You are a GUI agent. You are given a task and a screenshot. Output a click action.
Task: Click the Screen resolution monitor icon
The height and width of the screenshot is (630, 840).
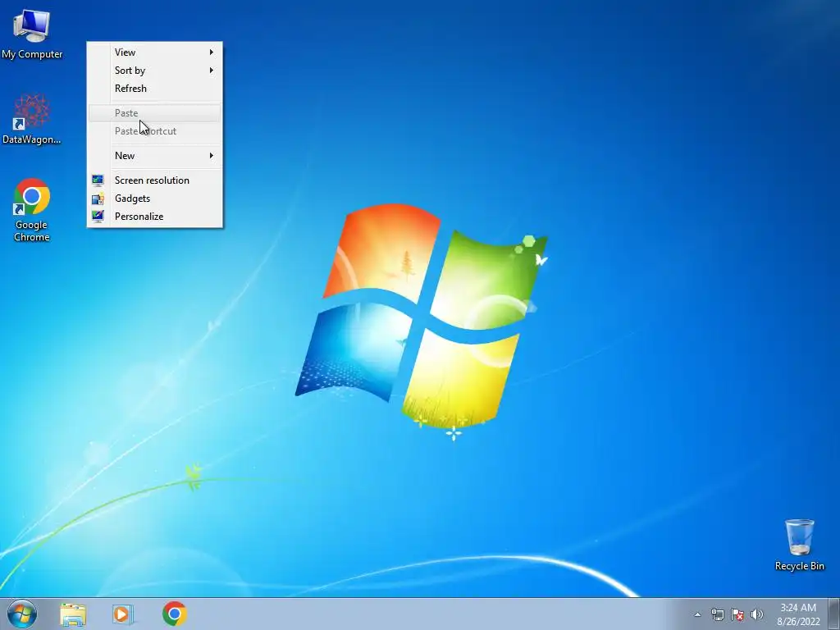coord(98,180)
